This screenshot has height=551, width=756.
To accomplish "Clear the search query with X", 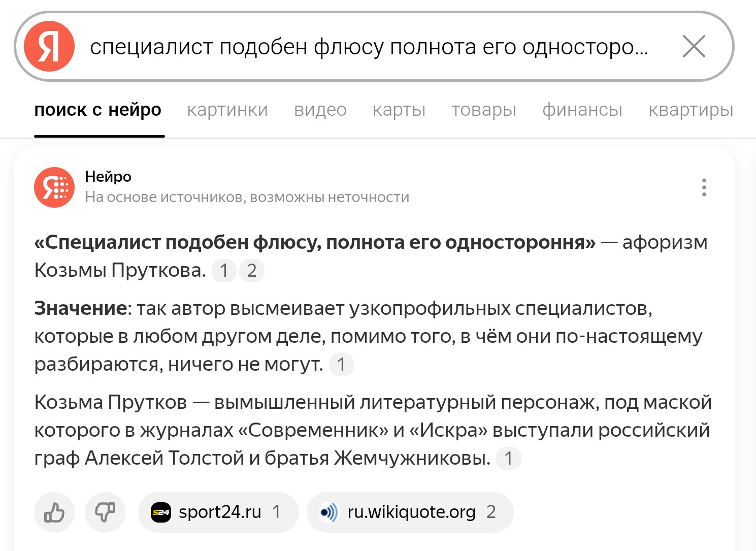I will click(694, 47).
